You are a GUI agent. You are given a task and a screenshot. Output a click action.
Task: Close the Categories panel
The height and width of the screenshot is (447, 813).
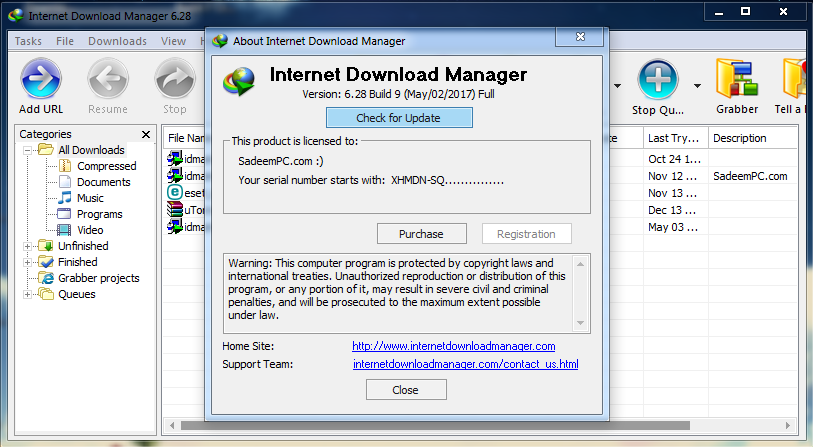tap(146, 134)
